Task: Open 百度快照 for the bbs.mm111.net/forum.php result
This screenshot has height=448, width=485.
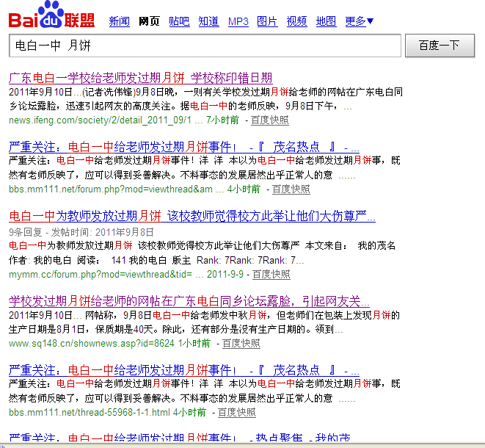Action: [291, 189]
